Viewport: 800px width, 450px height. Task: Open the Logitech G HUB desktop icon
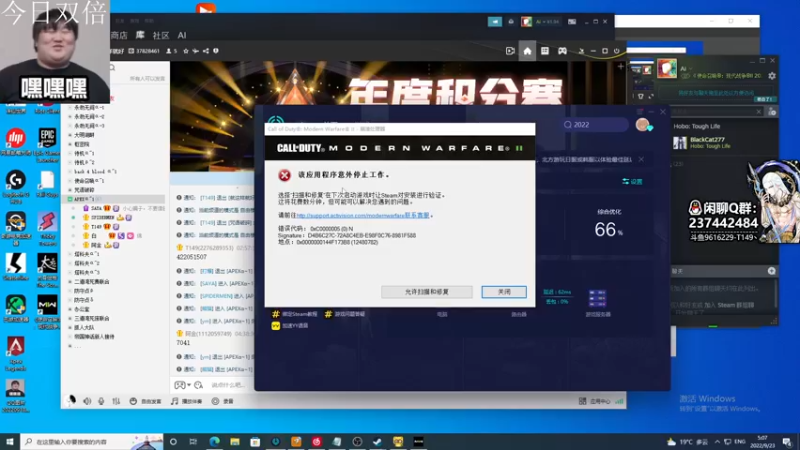click(x=16, y=186)
